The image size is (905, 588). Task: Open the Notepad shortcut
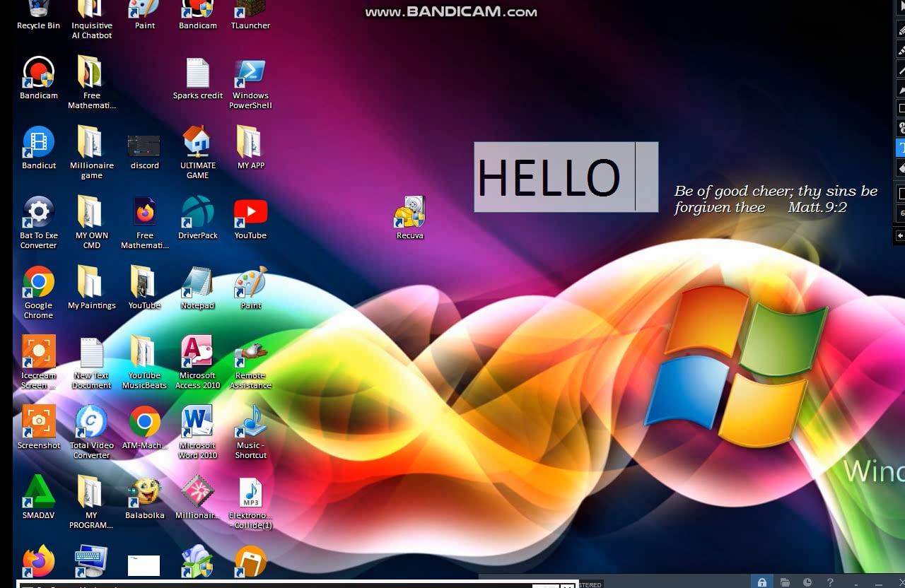pyautogui.click(x=197, y=288)
